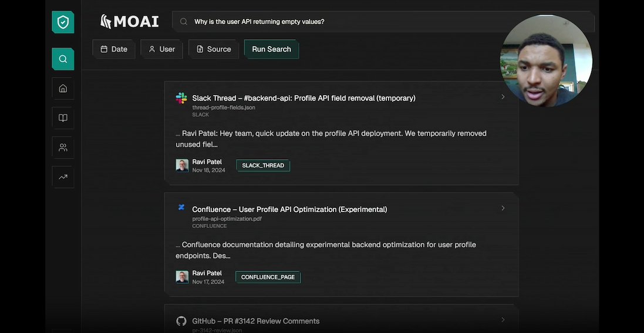Viewport: 644px width, 333px height.
Task: Focus the search query input field
Action: 383,22
